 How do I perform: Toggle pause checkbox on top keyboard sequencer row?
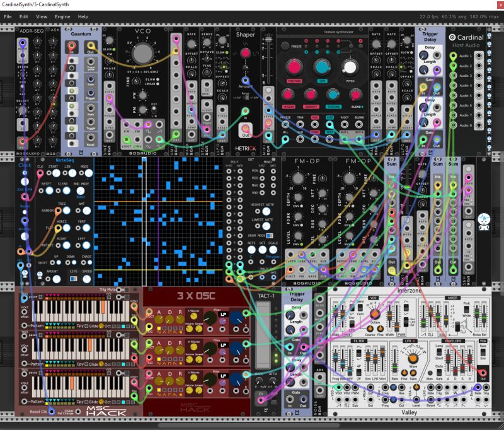coord(41,297)
